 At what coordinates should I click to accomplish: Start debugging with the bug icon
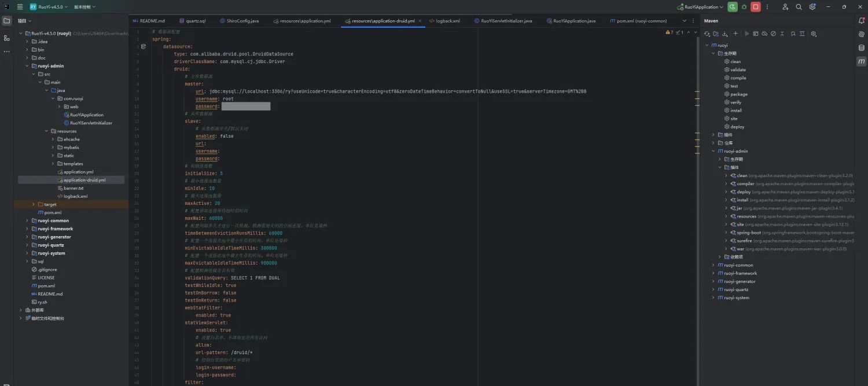[x=744, y=7]
